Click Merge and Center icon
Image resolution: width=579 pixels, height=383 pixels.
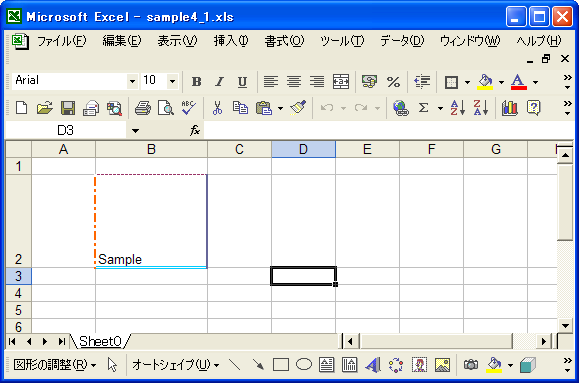(340, 82)
